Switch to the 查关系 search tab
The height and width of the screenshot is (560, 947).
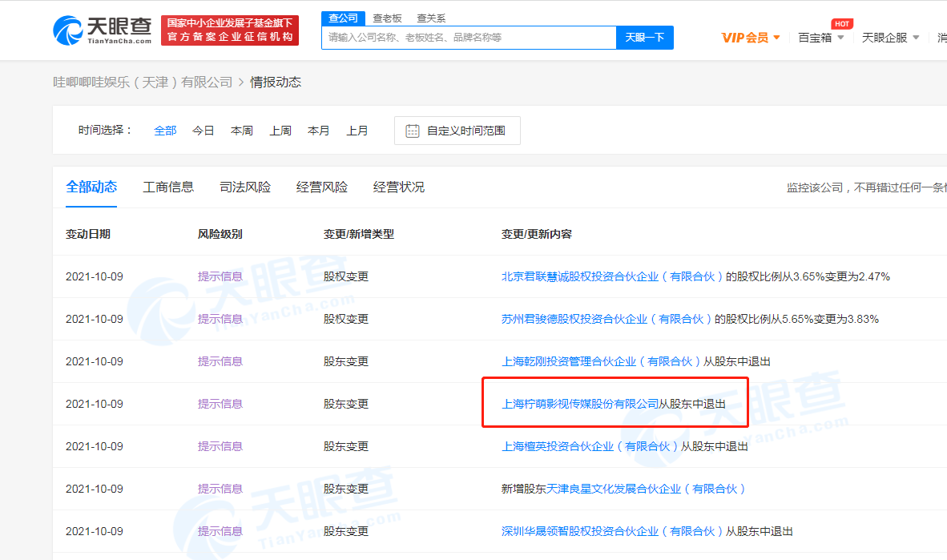click(x=431, y=18)
